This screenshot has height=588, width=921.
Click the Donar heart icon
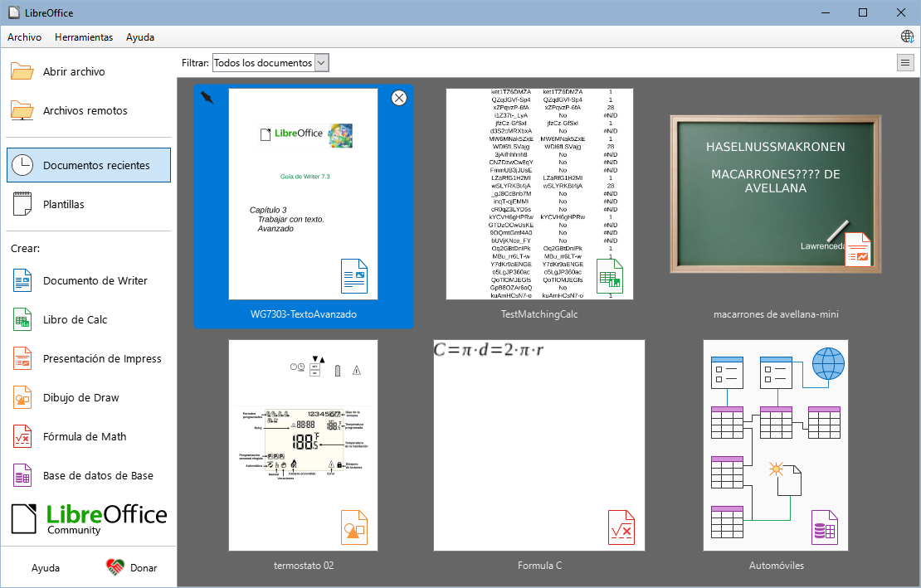115,567
